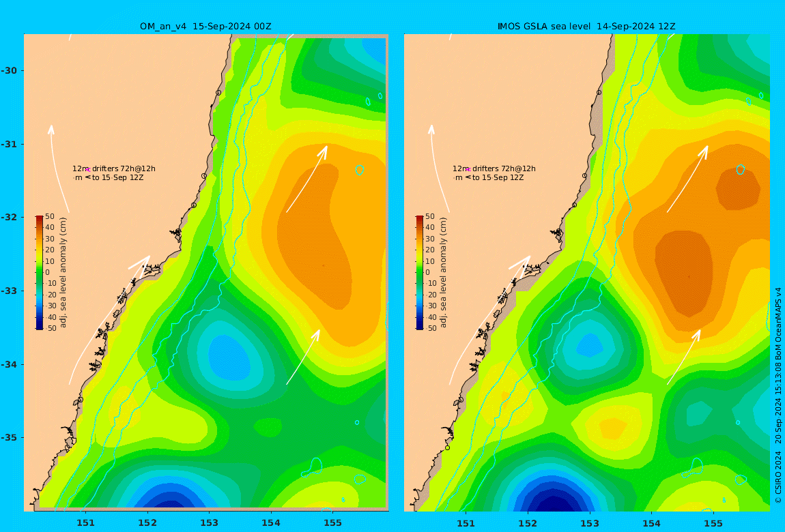
Task: Click the 0 tick on the IMOS GSLA color scale
Action: [x=427, y=273]
